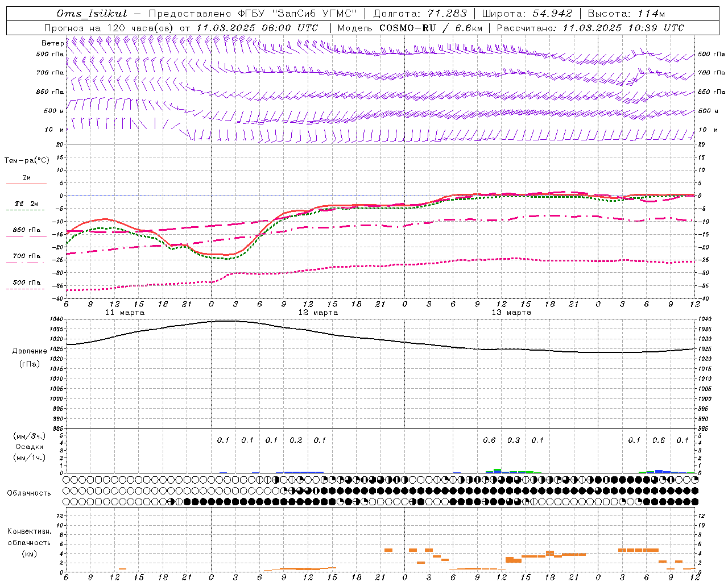
Task: Click the longitude value Долгота: 71.283
Action: 420,14
